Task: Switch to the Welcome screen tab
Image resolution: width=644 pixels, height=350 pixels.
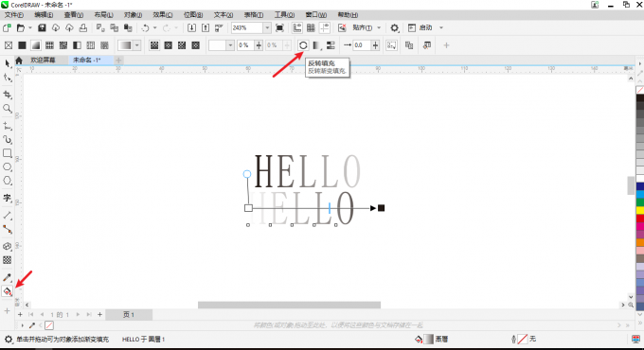Action: tap(43, 61)
